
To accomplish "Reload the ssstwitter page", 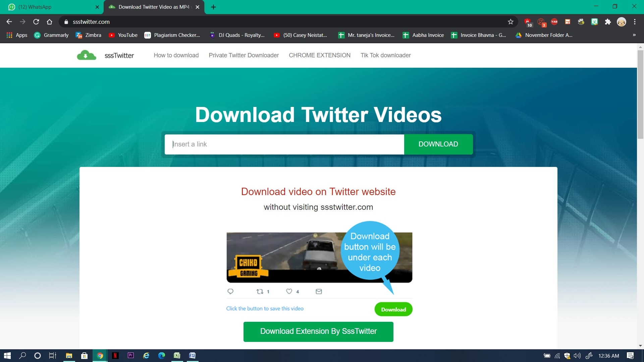I will point(36,22).
